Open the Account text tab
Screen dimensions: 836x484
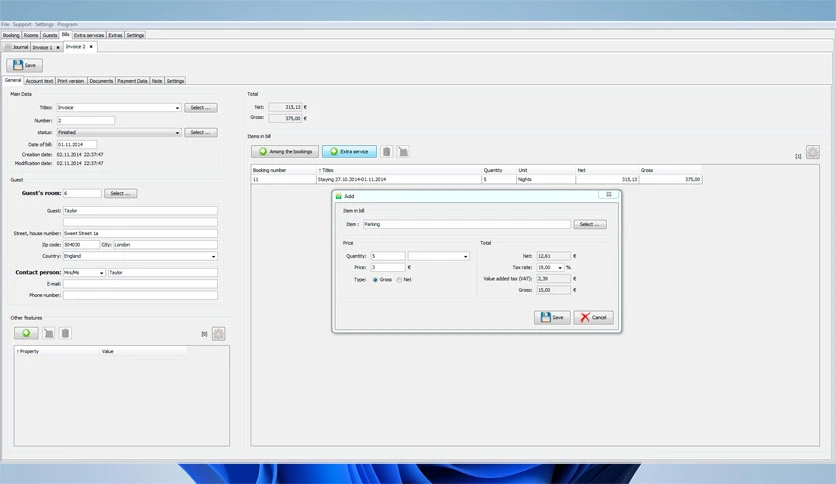[39, 81]
